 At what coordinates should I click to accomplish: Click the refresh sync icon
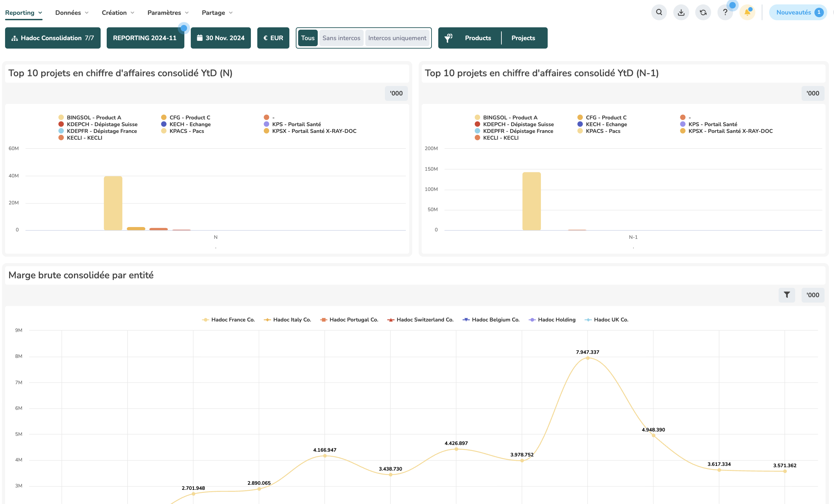[x=703, y=12]
